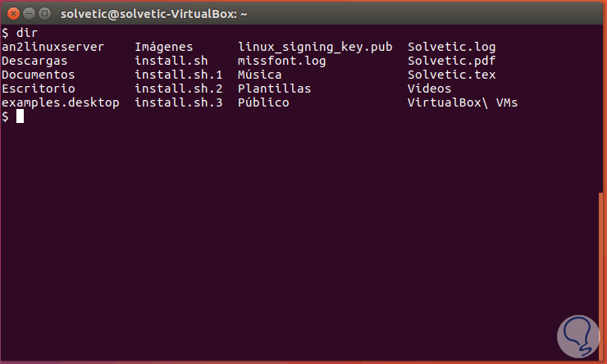Click the Escritorio folder name
Screen dimensions: 607x364
pyautogui.click(x=38, y=89)
